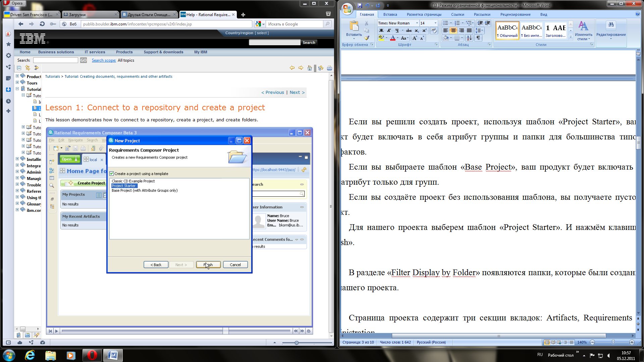This screenshot has height=362, width=644.
Task: Toggle subscript formatting in Word
Action: click(417, 31)
